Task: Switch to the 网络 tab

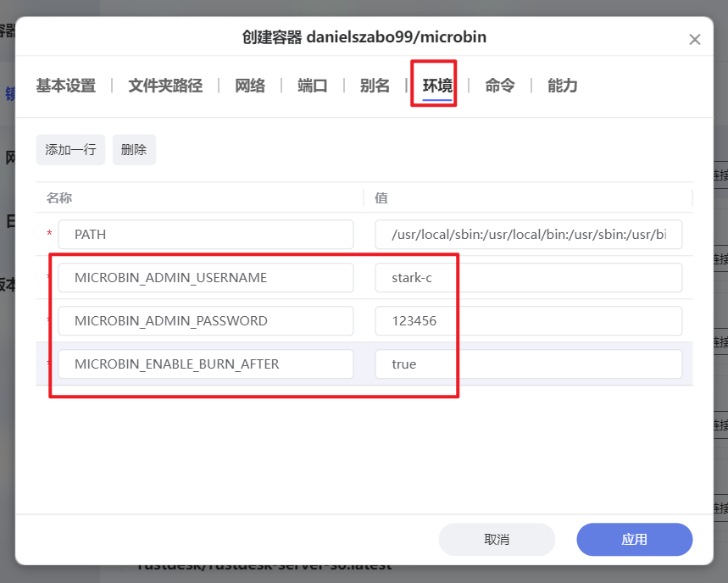Action: click(250, 85)
